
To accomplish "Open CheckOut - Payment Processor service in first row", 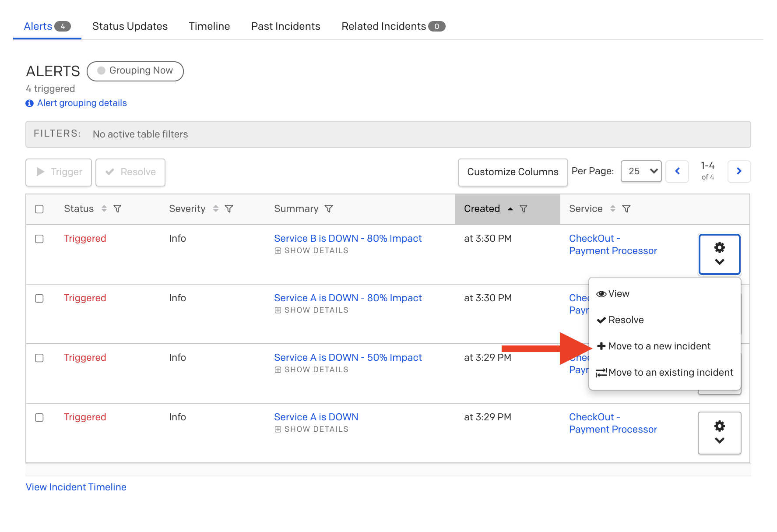I will [x=613, y=244].
